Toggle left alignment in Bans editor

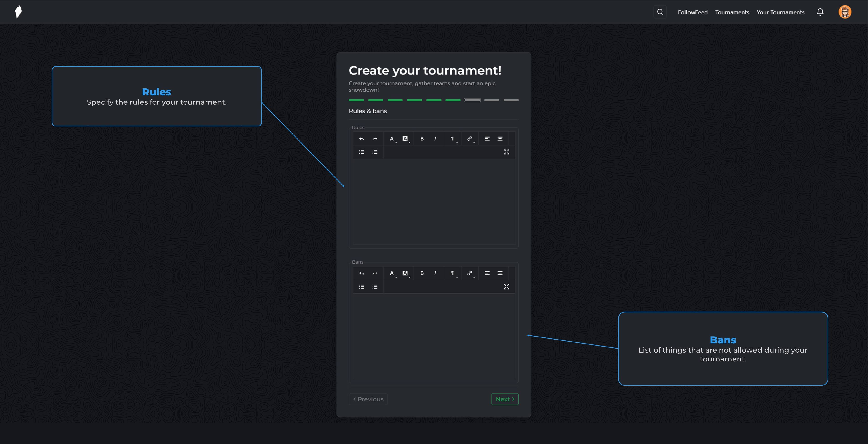pyautogui.click(x=487, y=273)
